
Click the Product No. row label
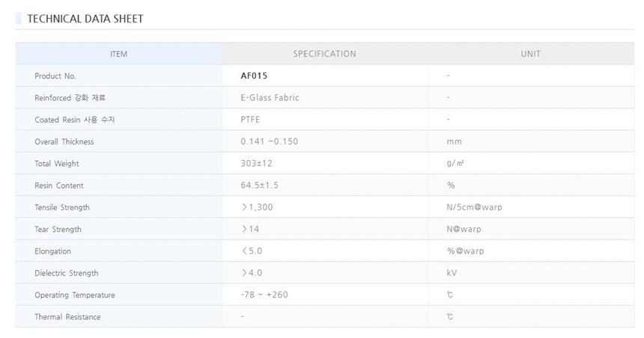[x=55, y=76]
